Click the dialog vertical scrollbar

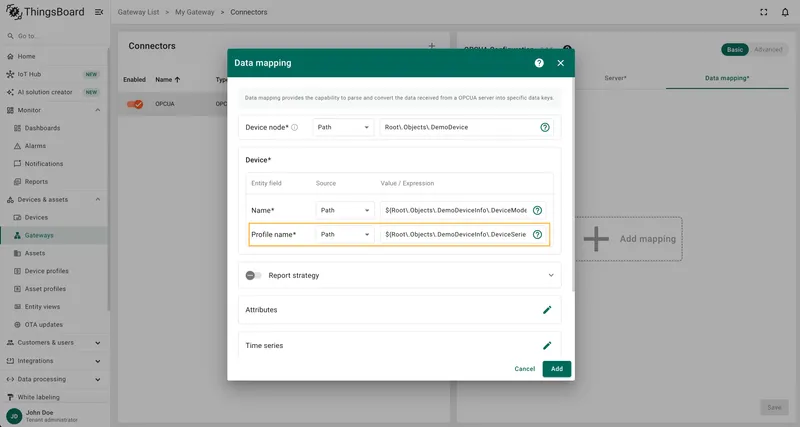pos(572,186)
